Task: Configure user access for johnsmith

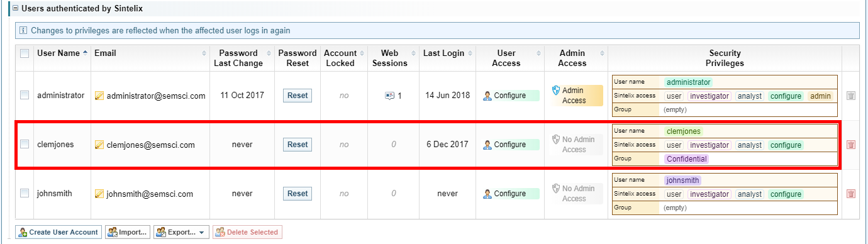Action: click(510, 194)
